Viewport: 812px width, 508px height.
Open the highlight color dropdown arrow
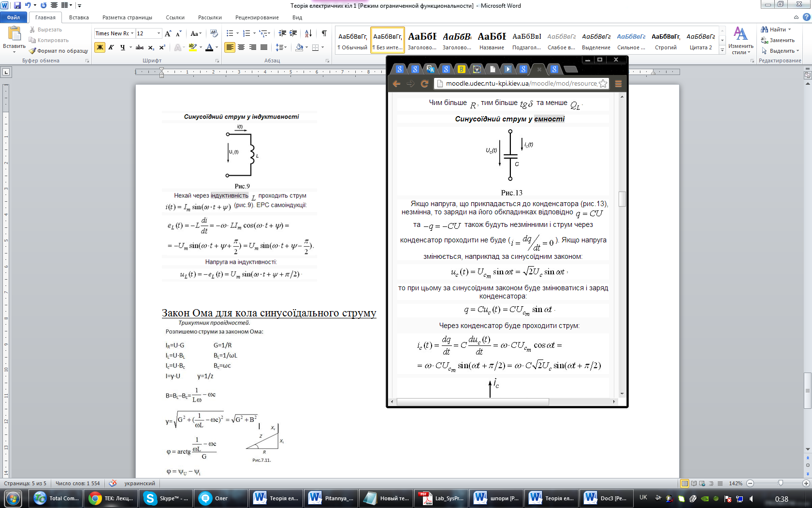click(x=201, y=47)
